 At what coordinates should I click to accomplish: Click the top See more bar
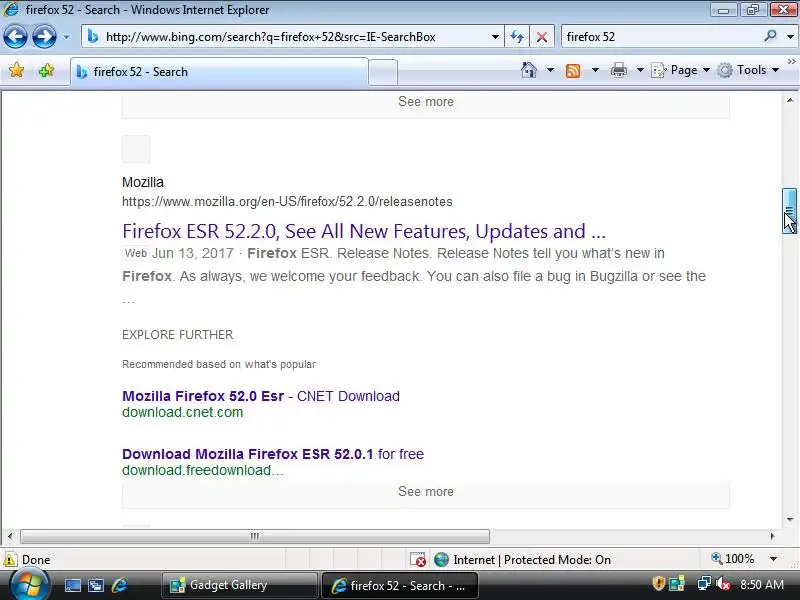[x=426, y=105]
